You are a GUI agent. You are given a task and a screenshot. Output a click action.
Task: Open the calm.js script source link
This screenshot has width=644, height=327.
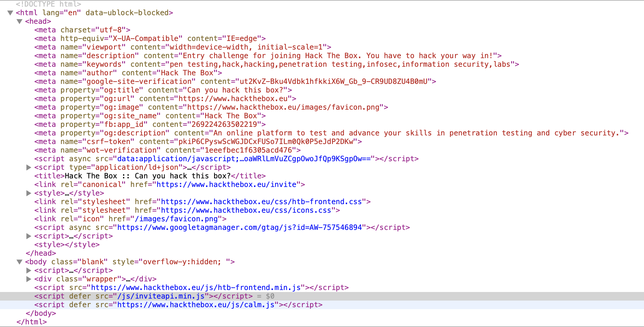click(x=196, y=305)
